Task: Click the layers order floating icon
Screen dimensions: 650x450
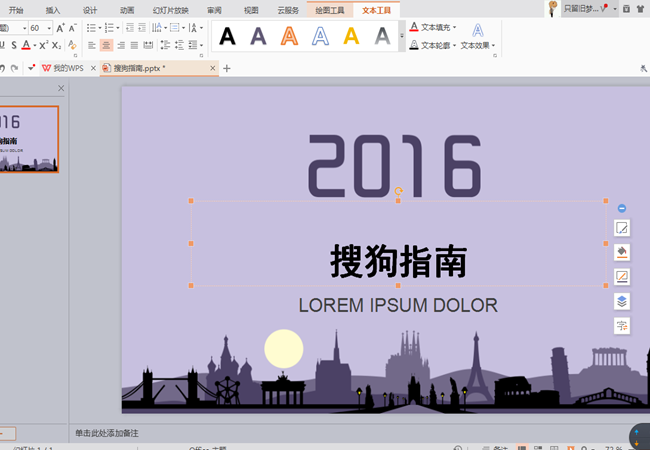Action: click(x=622, y=301)
